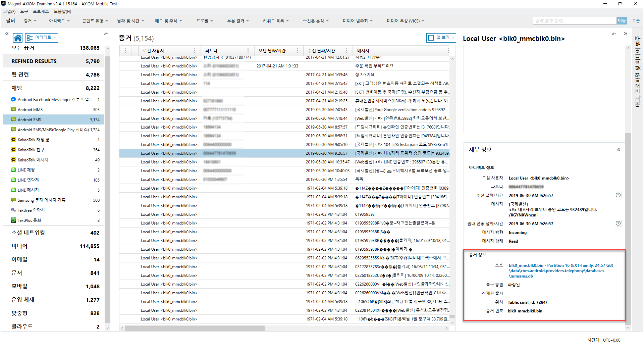The image size is (644, 349).
Task: Open the row options dots in the first column
Action: tap(125, 51)
